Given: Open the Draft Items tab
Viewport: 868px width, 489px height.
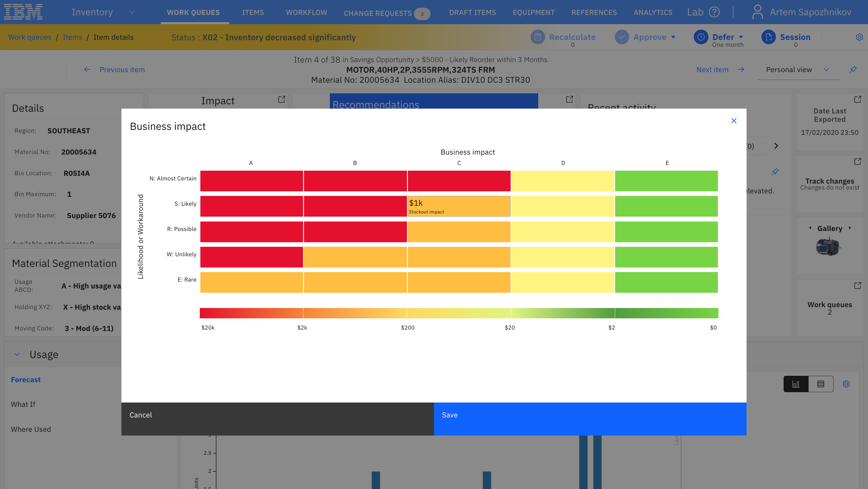Looking at the screenshot, I should pyautogui.click(x=472, y=12).
